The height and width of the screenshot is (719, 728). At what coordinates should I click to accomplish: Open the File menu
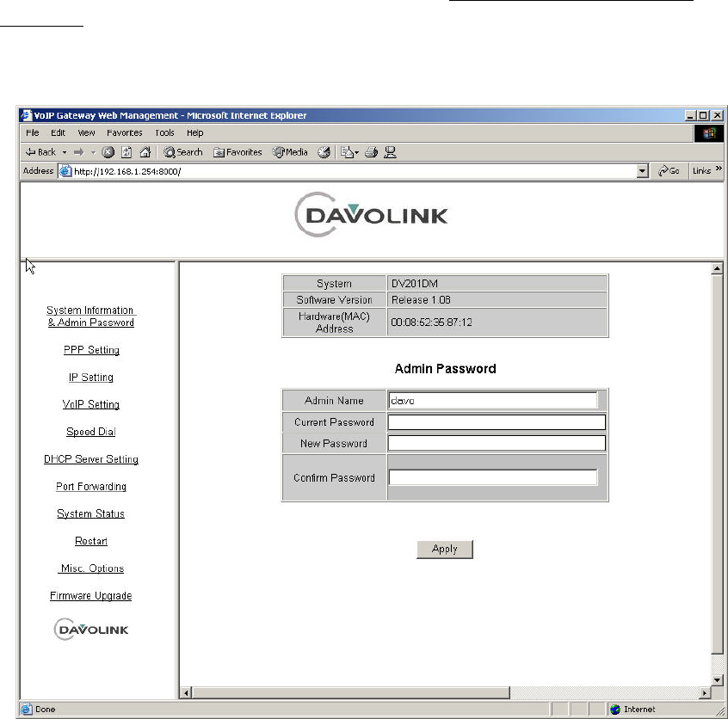[33, 132]
